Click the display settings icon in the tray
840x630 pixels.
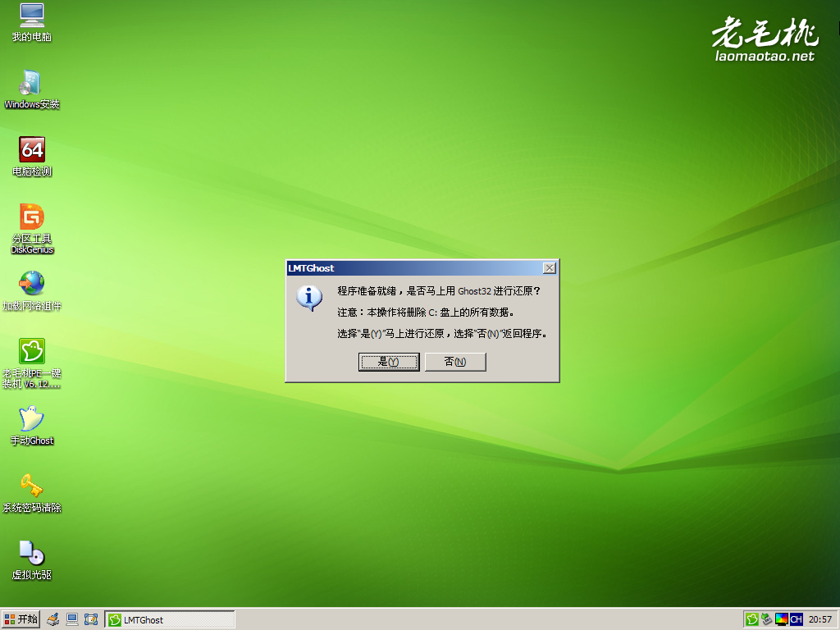point(782,620)
